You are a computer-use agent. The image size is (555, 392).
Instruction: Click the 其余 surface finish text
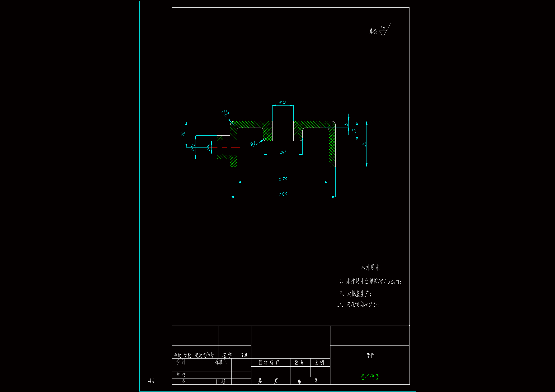(x=373, y=32)
